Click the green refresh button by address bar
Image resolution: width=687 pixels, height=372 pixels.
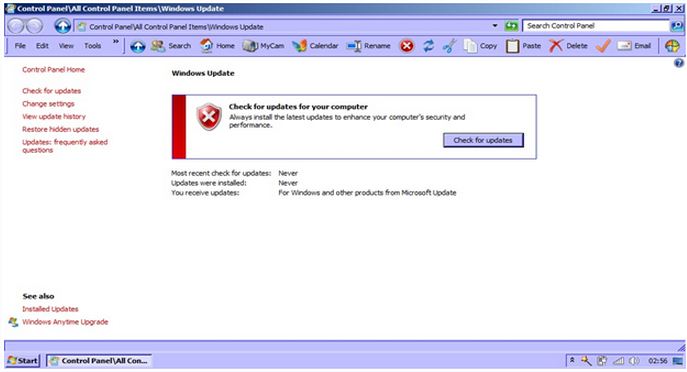(x=511, y=26)
